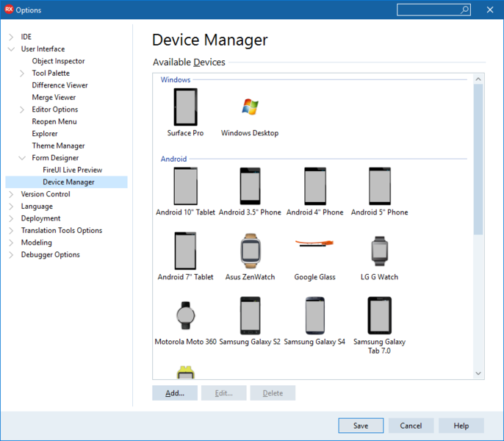Select the Motorola Moto 360 watch
Image resolution: width=504 pixels, height=441 pixels.
(185, 315)
